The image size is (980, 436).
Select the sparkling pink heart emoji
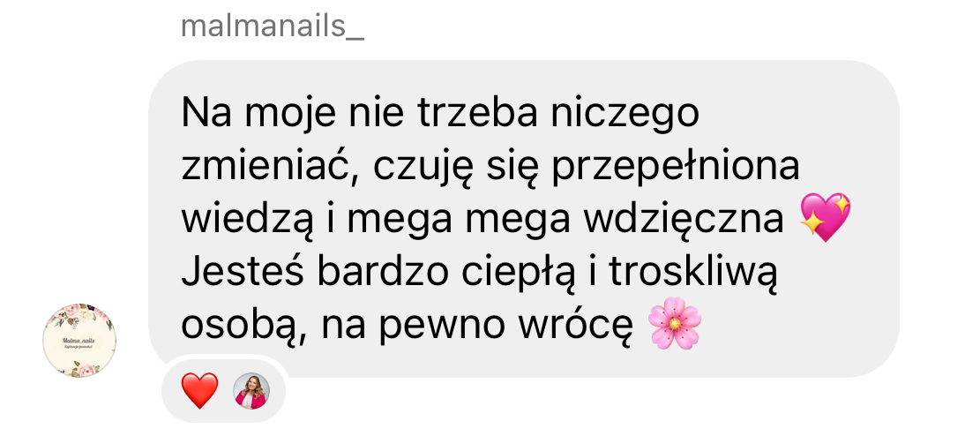826,217
